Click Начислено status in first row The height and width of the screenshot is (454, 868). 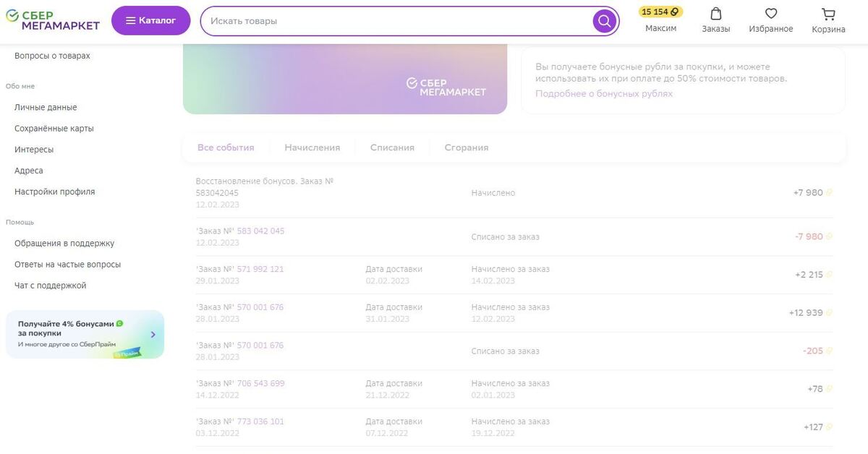pyautogui.click(x=493, y=193)
